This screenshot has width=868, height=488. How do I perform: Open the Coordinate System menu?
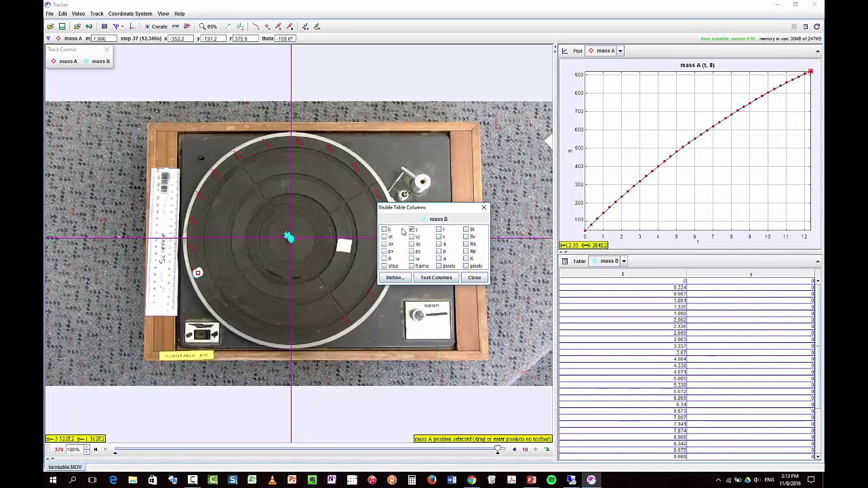point(130,14)
